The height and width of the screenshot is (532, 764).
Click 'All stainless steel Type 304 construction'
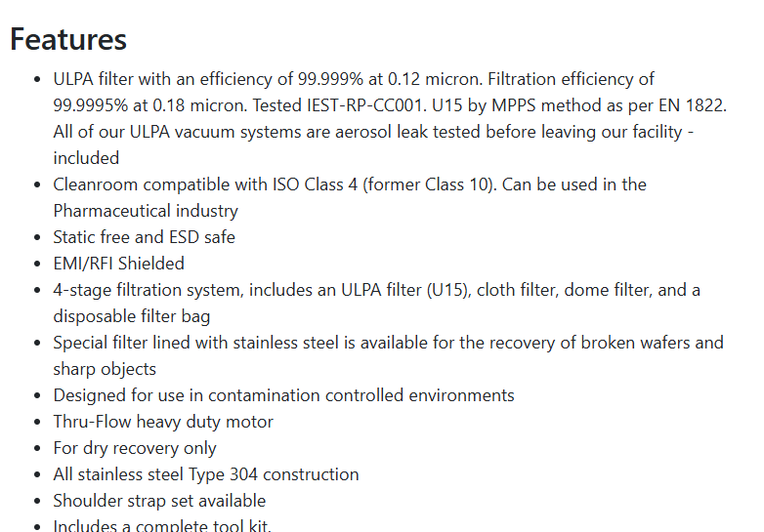[x=206, y=474]
